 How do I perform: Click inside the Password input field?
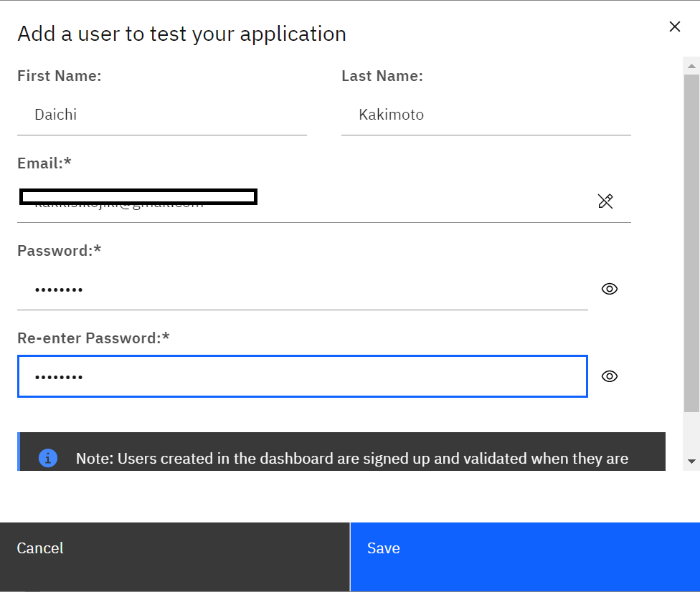tap(302, 290)
